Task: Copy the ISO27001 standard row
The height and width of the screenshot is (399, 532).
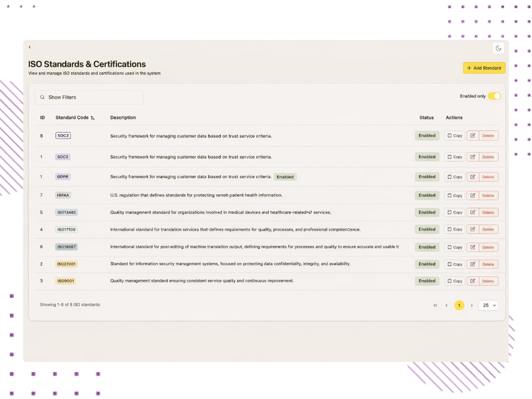Action: point(454,264)
